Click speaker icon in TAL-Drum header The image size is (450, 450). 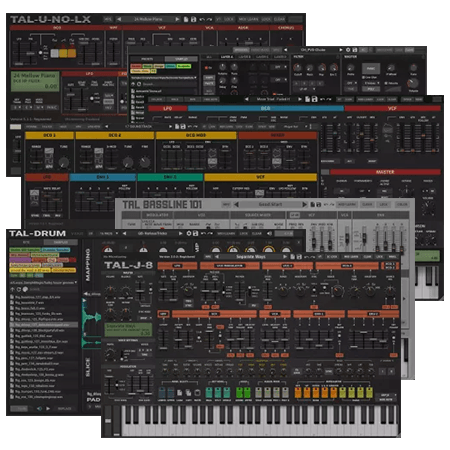(269, 233)
